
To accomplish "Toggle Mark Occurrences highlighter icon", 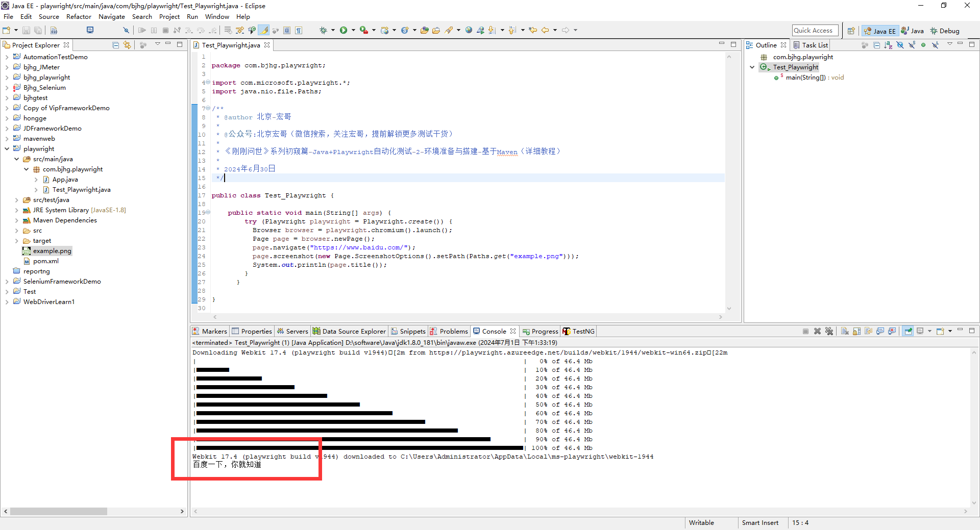I will coord(264,30).
